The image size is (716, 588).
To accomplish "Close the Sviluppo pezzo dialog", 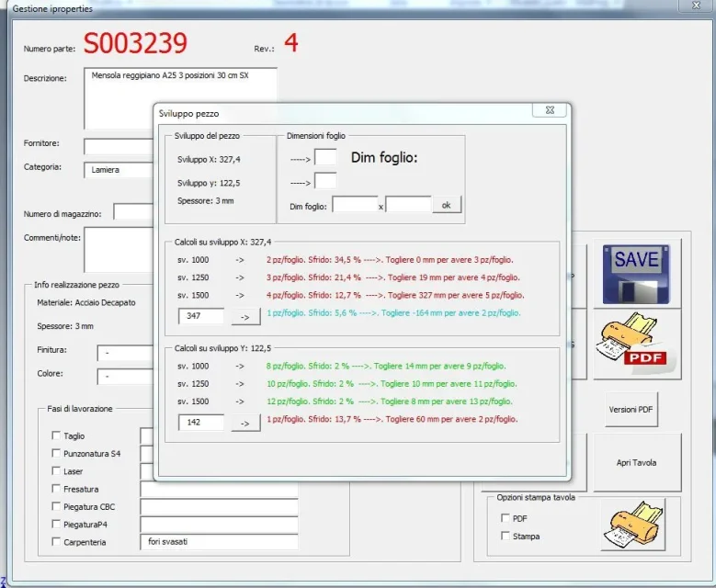I will coord(550,110).
